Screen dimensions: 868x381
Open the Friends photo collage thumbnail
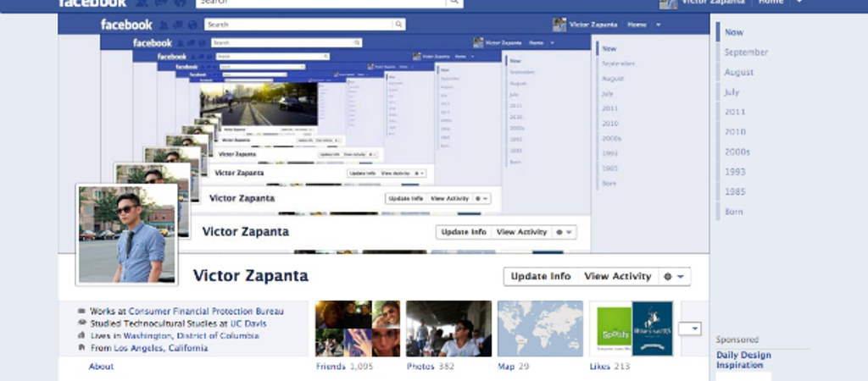point(358,329)
